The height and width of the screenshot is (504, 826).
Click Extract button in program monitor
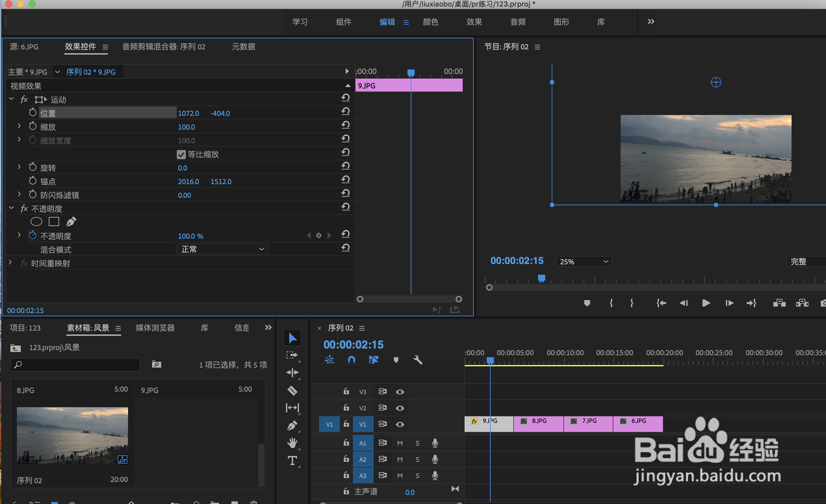[802, 303]
